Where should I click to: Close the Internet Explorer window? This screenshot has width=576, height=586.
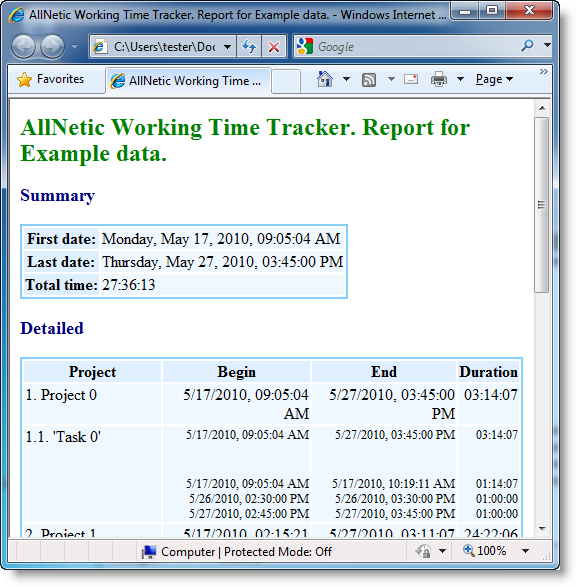pyautogui.click(x=529, y=10)
